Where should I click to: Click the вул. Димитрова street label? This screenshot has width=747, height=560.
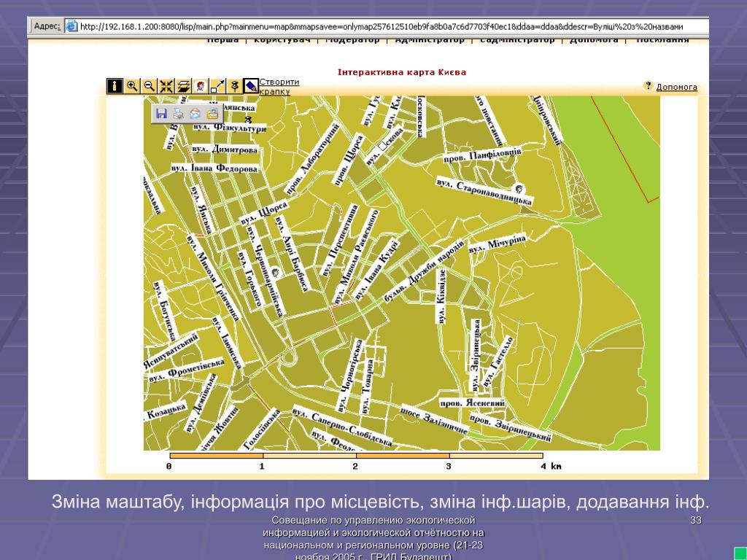coord(225,149)
